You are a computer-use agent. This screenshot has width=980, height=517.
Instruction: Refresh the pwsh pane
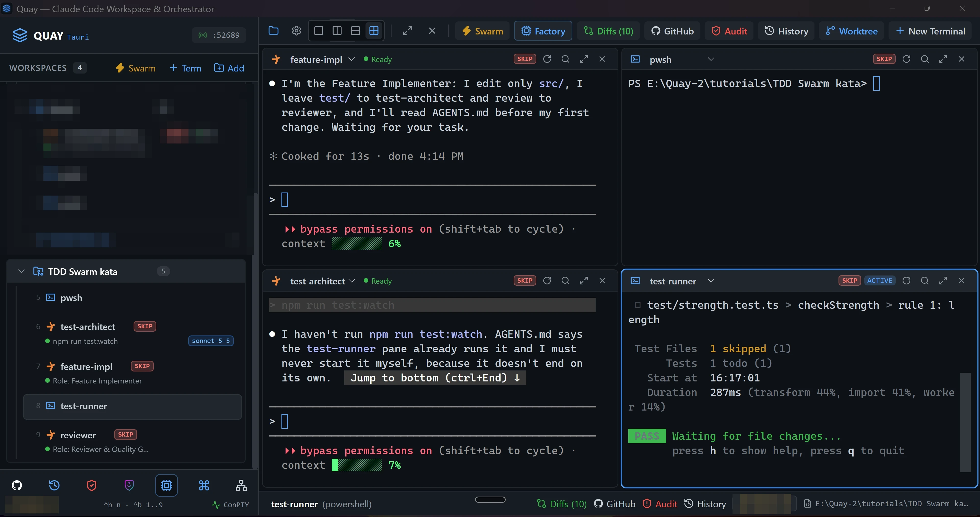(906, 59)
